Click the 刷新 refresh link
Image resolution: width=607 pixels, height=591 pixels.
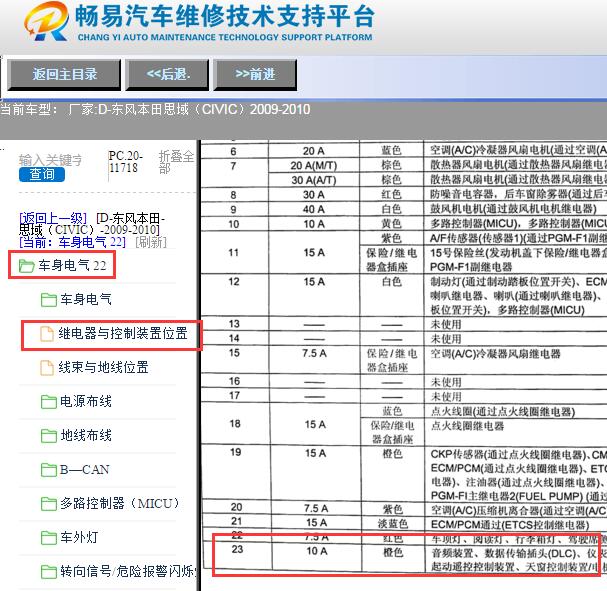151,242
